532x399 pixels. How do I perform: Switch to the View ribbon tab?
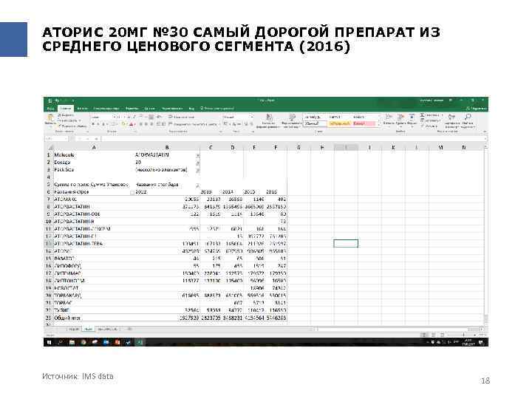pyautogui.click(x=191, y=109)
